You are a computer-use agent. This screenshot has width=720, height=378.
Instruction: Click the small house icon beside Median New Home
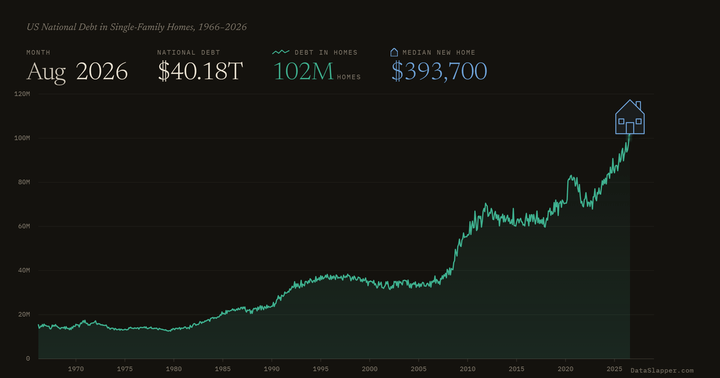[x=394, y=52]
